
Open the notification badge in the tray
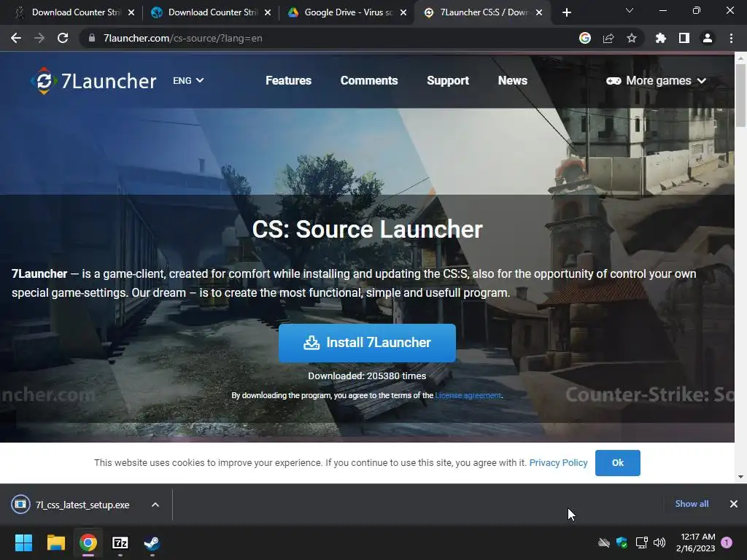tap(727, 542)
